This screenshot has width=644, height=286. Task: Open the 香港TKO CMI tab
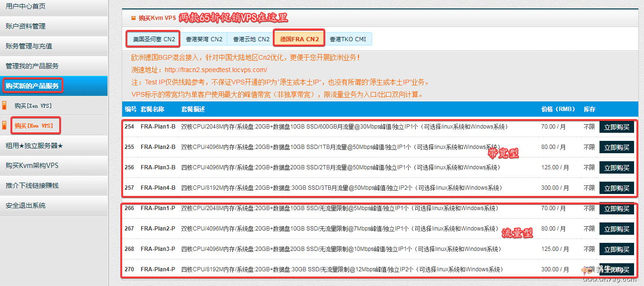pos(348,39)
